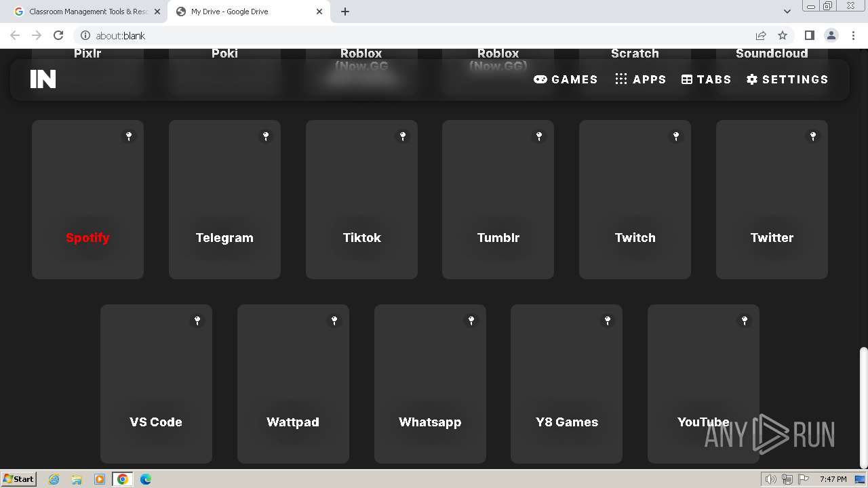
Task: Launch the Tiktok app card
Action: coord(361,199)
